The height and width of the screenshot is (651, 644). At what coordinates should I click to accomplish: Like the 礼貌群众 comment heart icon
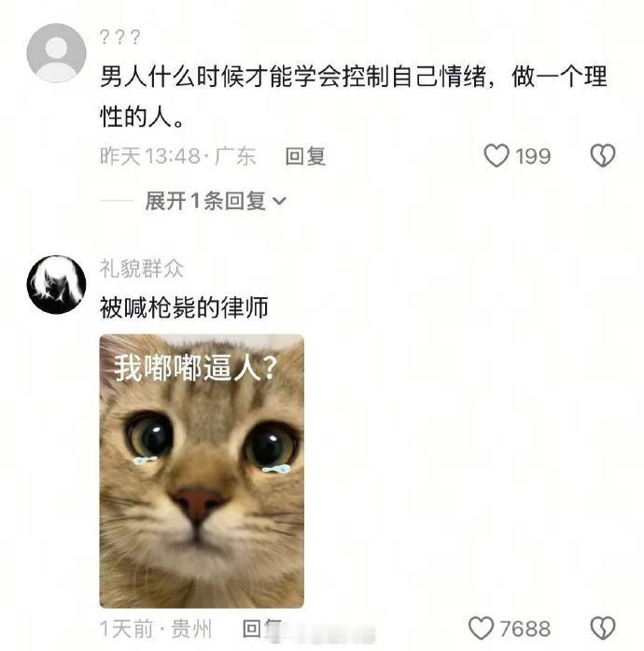[481, 628]
